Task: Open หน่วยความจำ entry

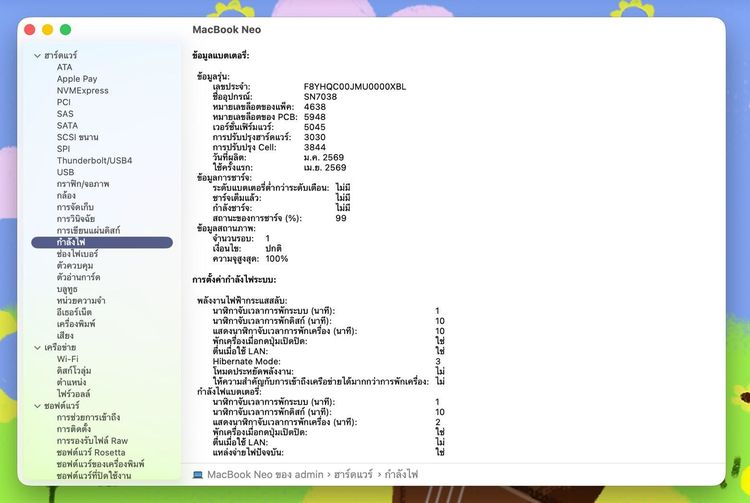Action: pyautogui.click(x=81, y=301)
